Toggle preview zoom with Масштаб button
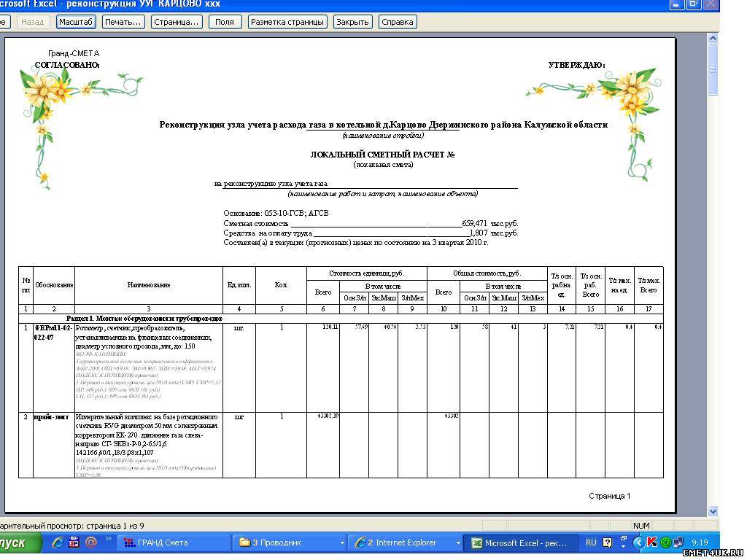The height and width of the screenshot is (560, 747). (x=76, y=22)
